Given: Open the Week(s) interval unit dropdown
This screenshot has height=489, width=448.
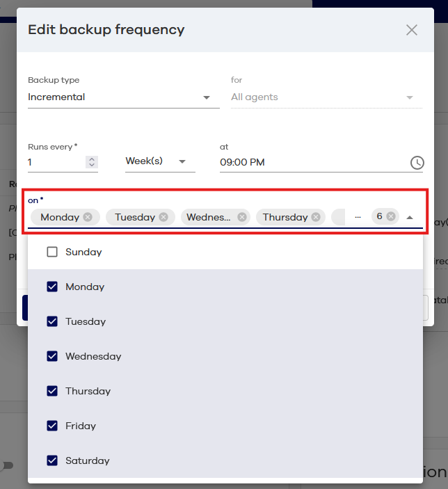Looking at the screenshot, I should click(x=157, y=161).
